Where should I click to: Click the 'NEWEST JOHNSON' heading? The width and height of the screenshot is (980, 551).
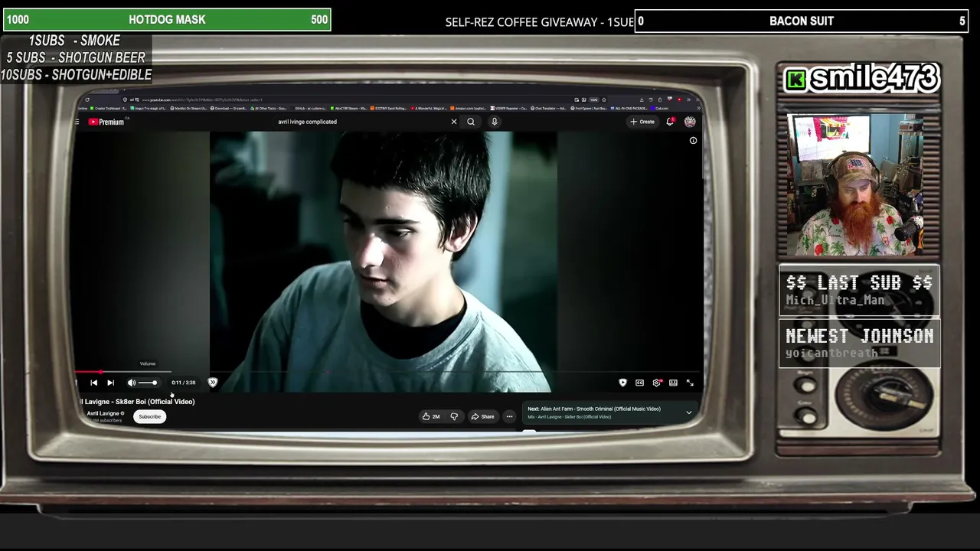pyautogui.click(x=859, y=336)
